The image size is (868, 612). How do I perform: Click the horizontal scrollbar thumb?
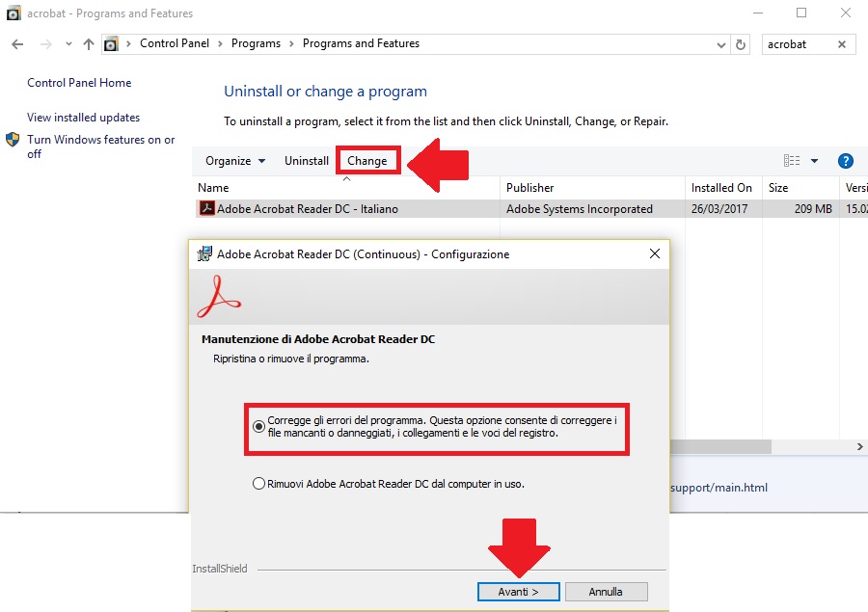tap(720, 446)
